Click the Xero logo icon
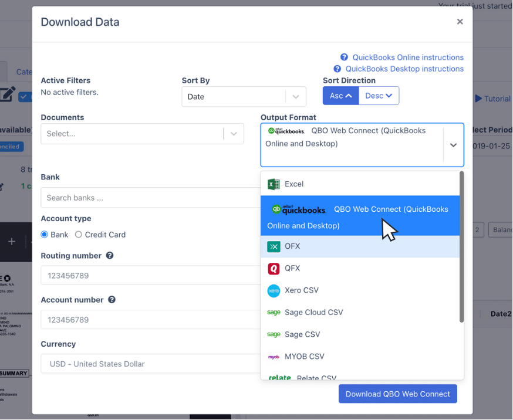Image resolution: width=513 pixels, height=420 pixels. 274,290
